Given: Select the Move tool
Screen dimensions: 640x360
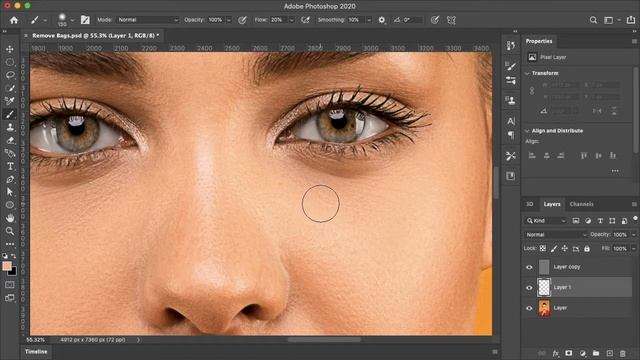Looking at the screenshot, I should click(10, 49).
